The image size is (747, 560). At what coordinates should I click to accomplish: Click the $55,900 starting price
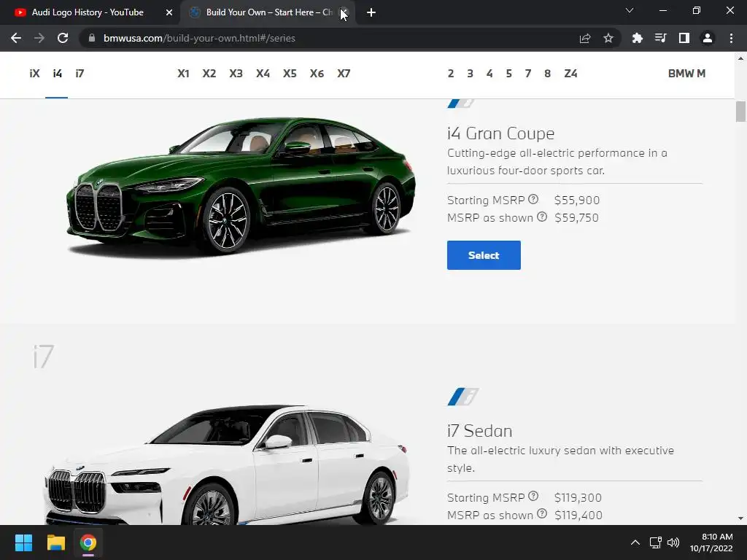point(577,200)
